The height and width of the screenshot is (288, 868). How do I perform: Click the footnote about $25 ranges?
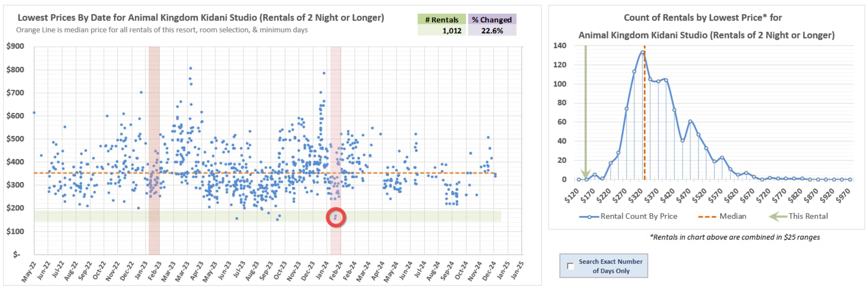pyautogui.click(x=735, y=237)
